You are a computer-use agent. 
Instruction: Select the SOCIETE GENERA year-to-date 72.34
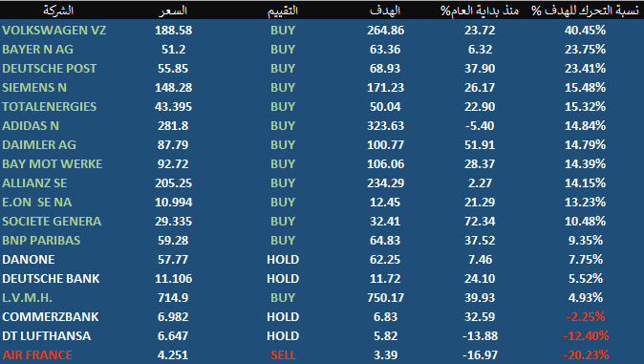[480, 221]
